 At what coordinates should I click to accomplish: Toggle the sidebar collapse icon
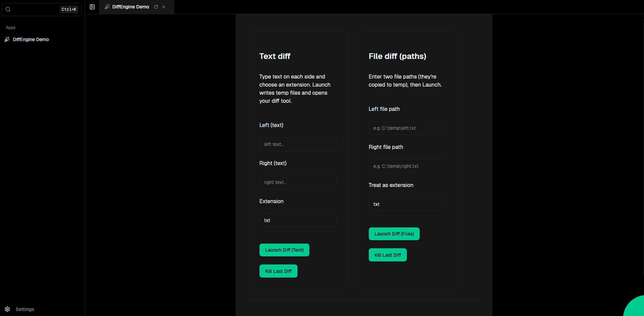(92, 7)
